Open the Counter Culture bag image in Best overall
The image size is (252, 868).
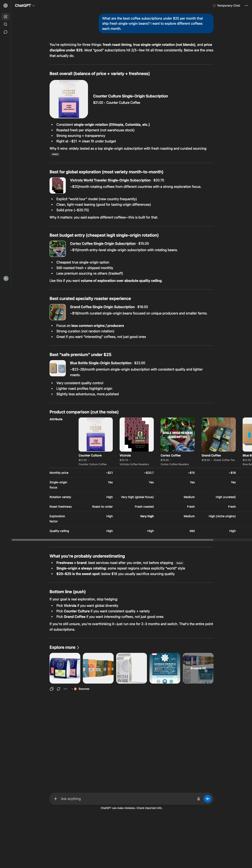(69, 99)
